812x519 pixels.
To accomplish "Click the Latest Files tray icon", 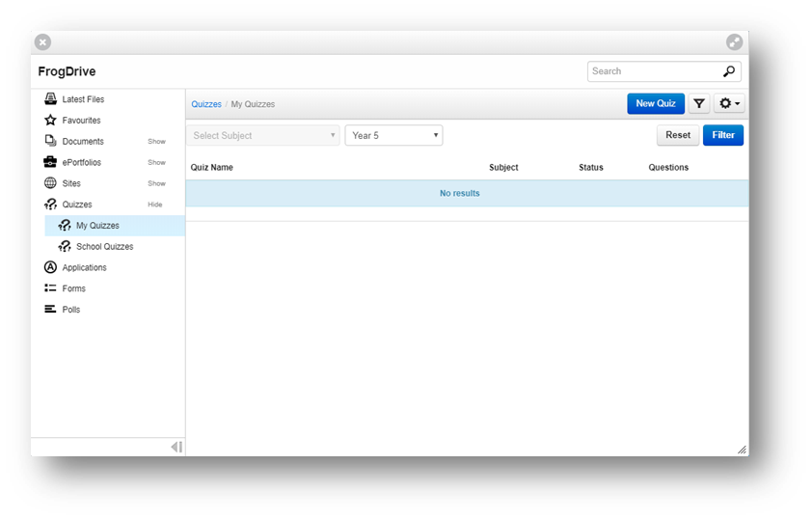I will (x=50, y=98).
